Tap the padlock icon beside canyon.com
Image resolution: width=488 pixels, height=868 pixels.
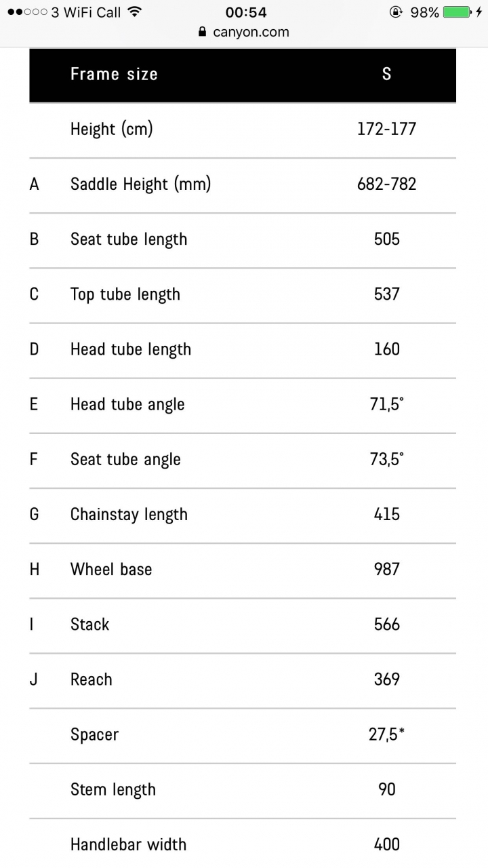click(201, 32)
